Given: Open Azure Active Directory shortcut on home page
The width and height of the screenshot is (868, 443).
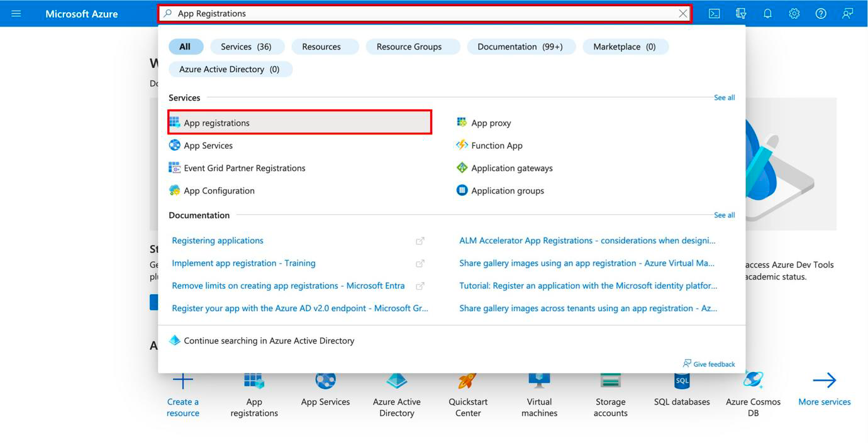Looking at the screenshot, I should coord(397,394).
